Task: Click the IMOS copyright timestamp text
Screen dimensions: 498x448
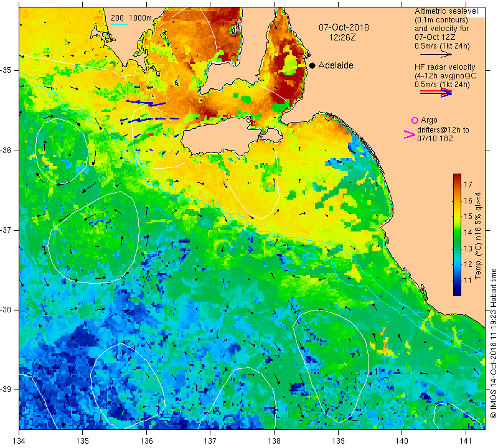Action: coord(493,343)
